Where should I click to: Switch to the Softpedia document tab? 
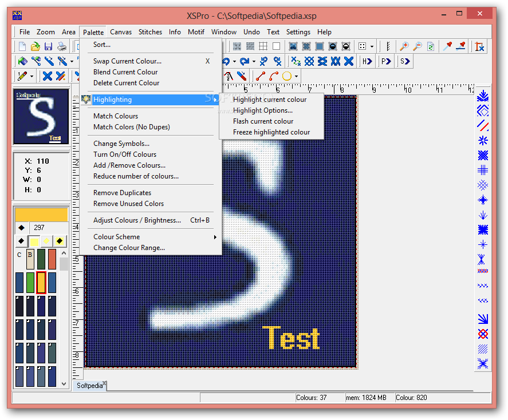(90, 386)
